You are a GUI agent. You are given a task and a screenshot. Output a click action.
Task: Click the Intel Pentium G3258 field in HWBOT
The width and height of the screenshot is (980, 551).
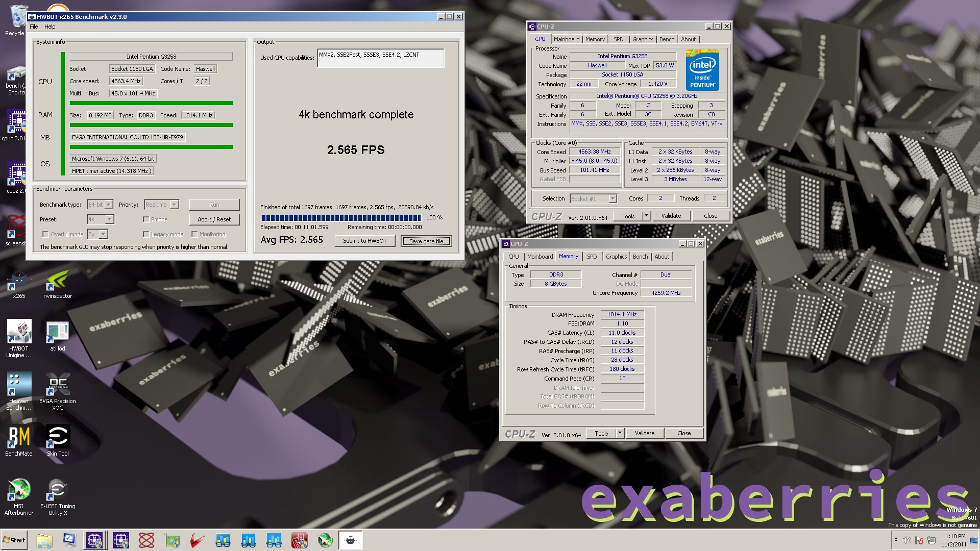click(151, 57)
